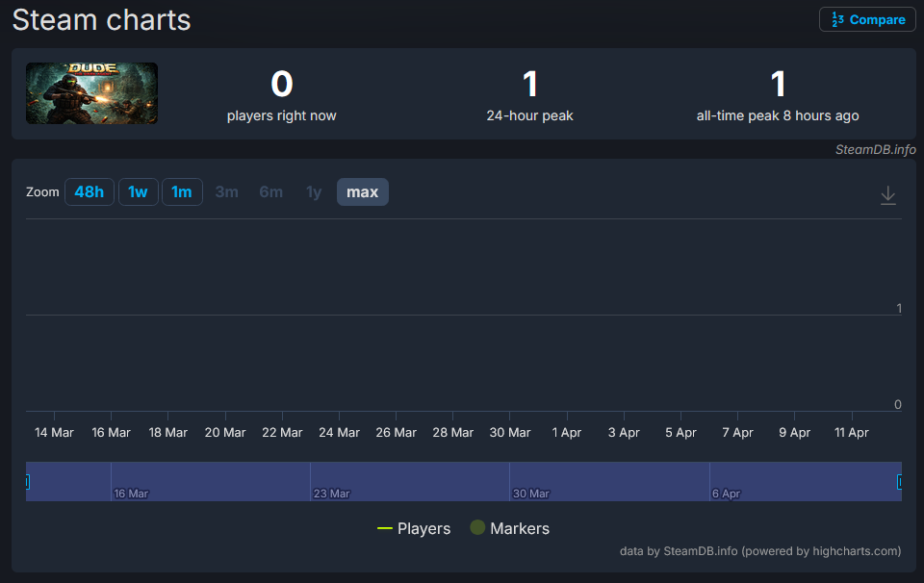Open the DUDE game thumbnail image
924x583 pixels.
point(92,93)
